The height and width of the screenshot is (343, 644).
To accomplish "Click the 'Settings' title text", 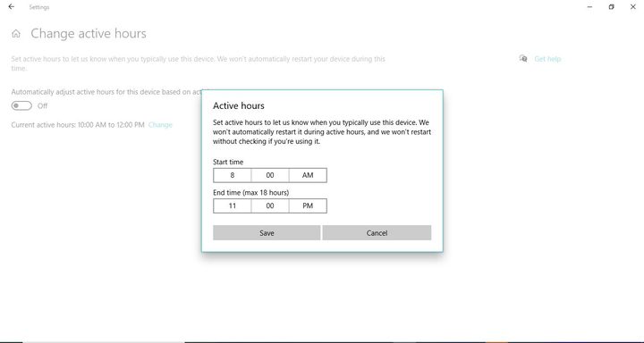I will coord(39,7).
